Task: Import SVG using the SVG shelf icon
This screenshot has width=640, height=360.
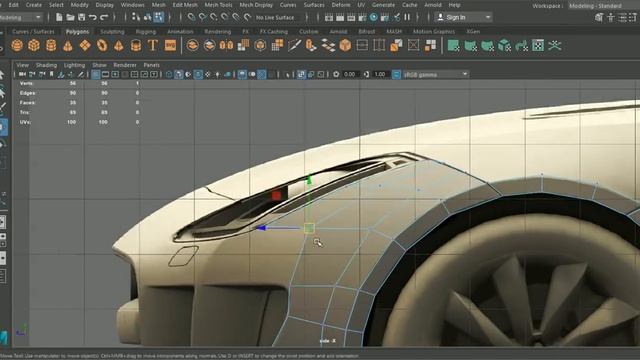Action: 170,45
